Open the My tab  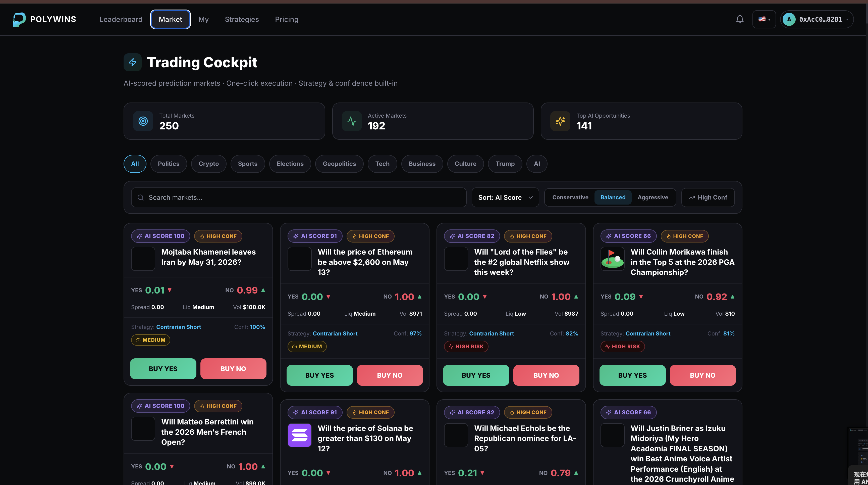203,20
